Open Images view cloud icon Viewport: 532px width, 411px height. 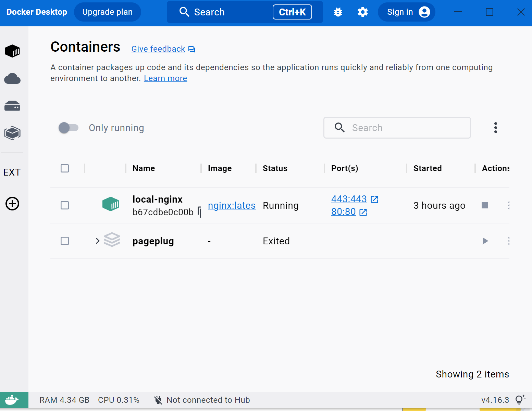(x=12, y=79)
